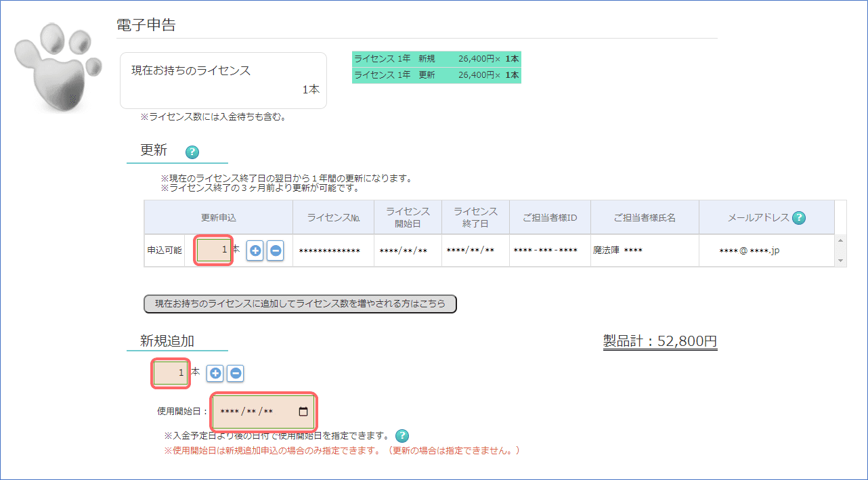The height and width of the screenshot is (480, 868).
Task: Click the paw print logo
Action: (58, 66)
